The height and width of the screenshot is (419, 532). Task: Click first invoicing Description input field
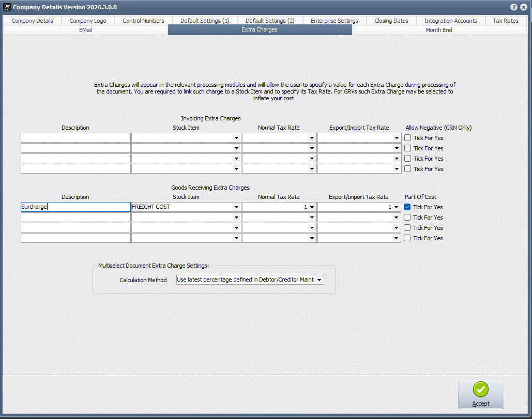[75, 138]
